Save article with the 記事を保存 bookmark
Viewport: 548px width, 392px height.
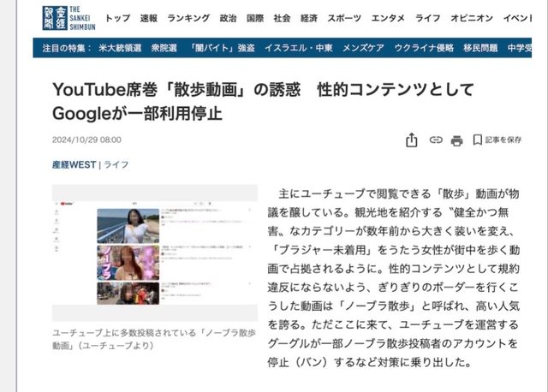[497, 140]
